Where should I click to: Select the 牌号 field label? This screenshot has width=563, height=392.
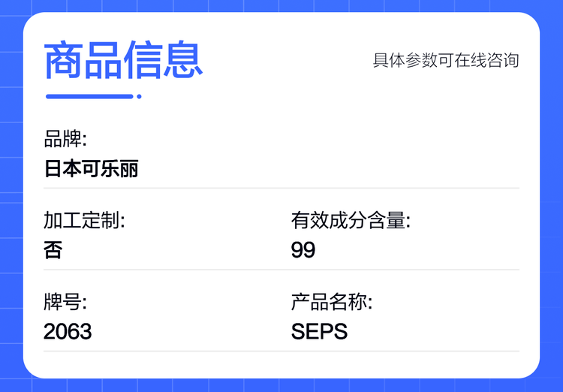coord(65,303)
